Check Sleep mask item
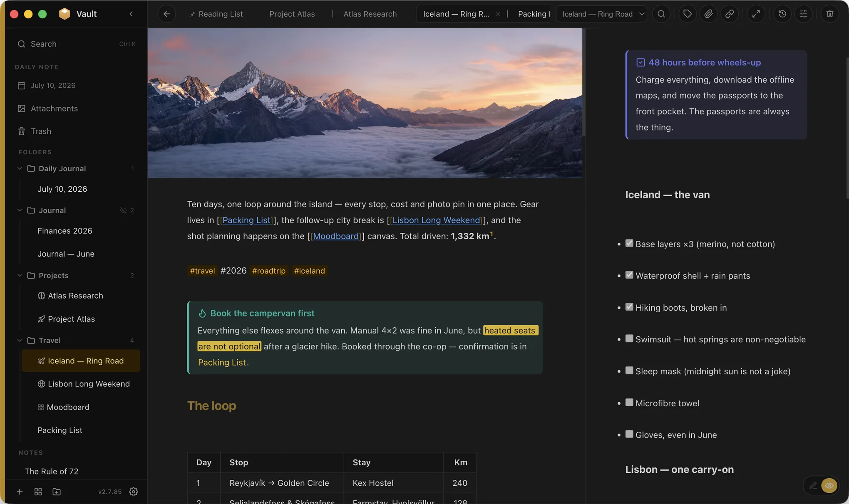Screen dimensions: 849x504 [629, 371]
